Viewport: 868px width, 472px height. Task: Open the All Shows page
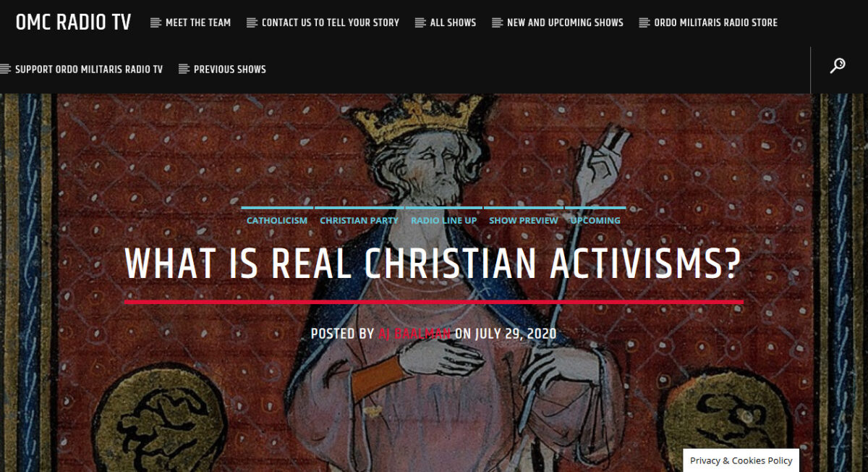pyautogui.click(x=453, y=22)
